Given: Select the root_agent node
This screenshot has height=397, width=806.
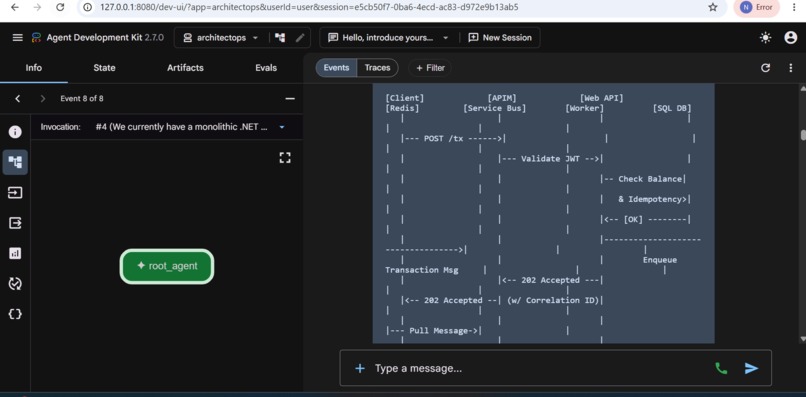Looking at the screenshot, I should (x=167, y=266).
